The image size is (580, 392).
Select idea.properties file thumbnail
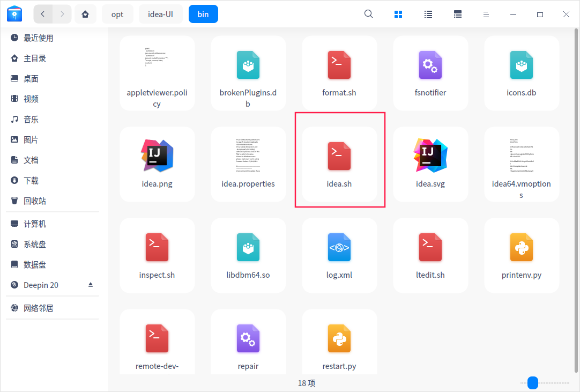point(248,155)
